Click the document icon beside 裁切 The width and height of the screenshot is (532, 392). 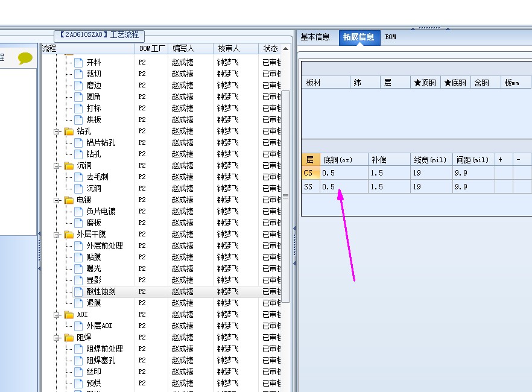(78, 74)
